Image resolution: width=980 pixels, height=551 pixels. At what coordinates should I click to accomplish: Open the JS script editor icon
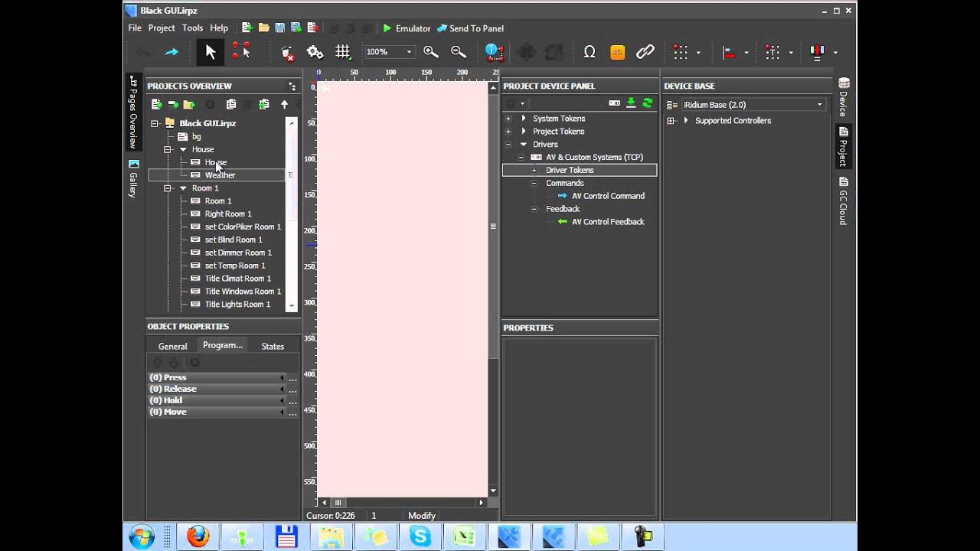click(x=617, y=52)
